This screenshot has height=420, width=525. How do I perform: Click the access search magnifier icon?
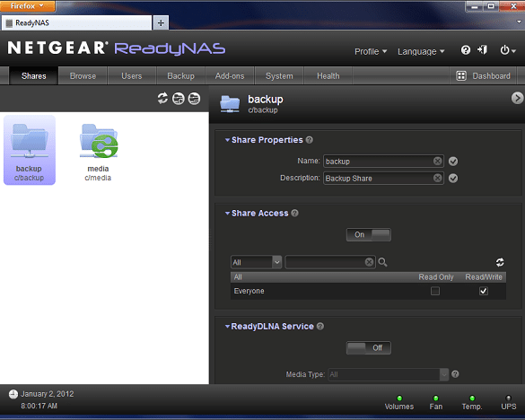(x=382, y=262)
